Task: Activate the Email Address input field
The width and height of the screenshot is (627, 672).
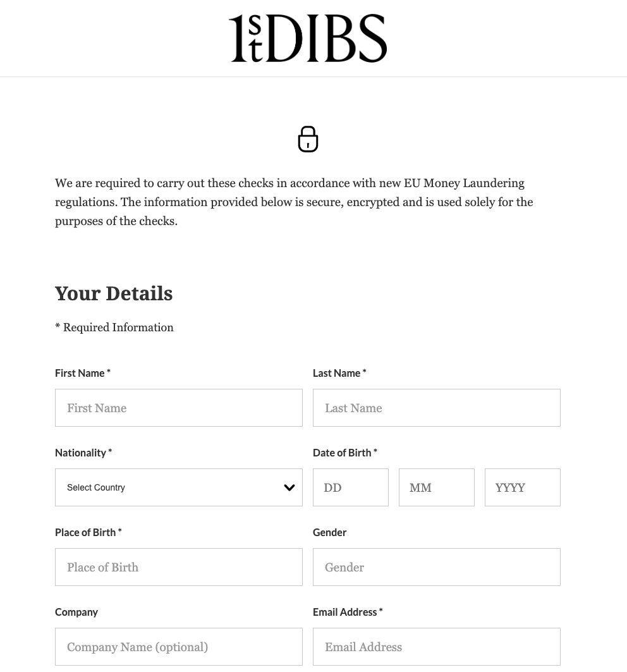Action: 436,647
